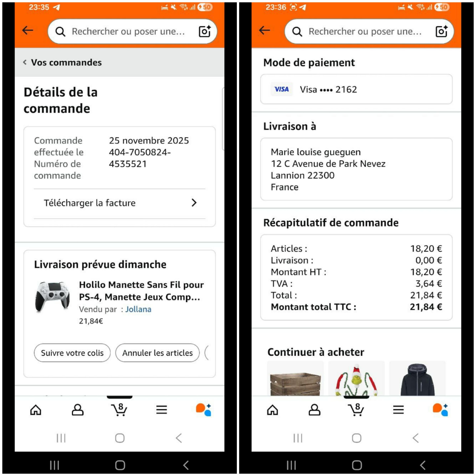
Task: Expand Télécharger la facture chevron
Action: click(x=194, y=203)
